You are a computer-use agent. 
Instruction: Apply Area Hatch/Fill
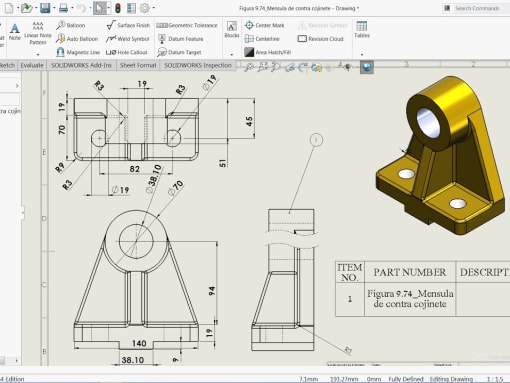pos(268,52)
